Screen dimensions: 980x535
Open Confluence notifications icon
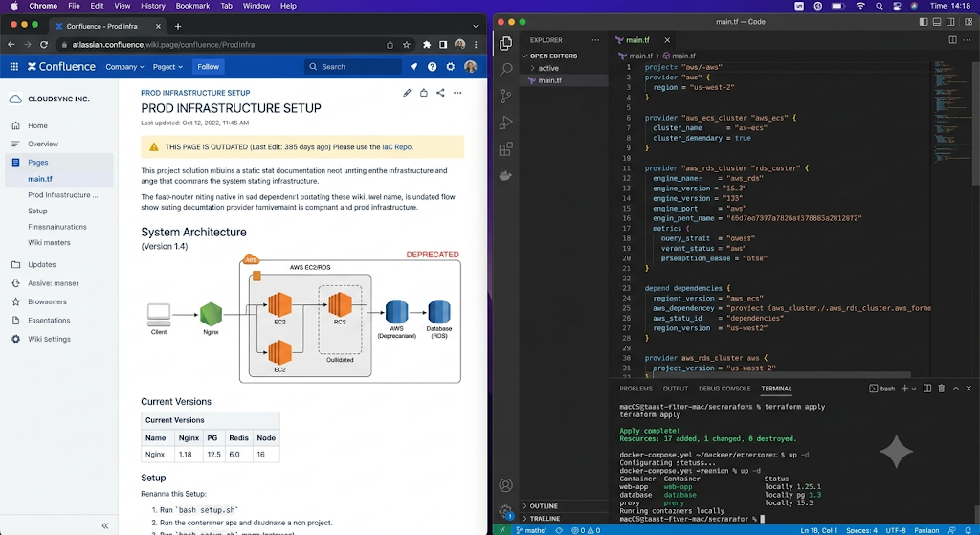tap(413, 66)
